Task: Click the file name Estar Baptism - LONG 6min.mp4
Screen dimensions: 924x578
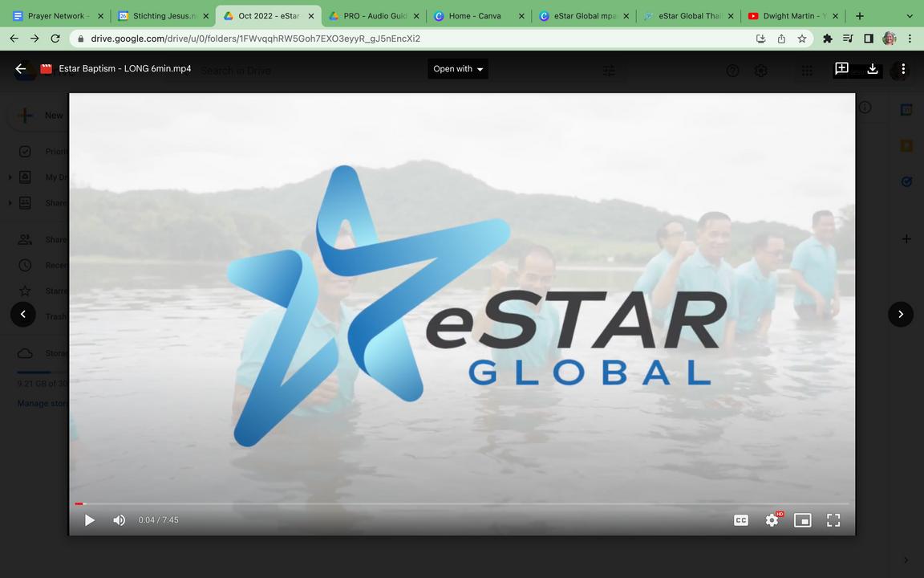Action: (x=125, y=69)
